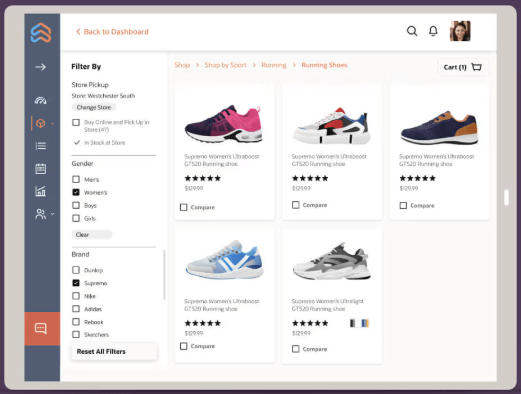Expand the sidebar with the arrow icon
The image size is (521, 394).
(41, 67)
